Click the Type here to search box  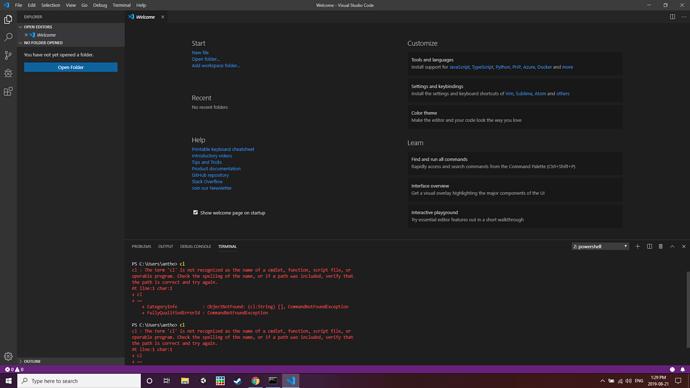(x=79, y=381)
